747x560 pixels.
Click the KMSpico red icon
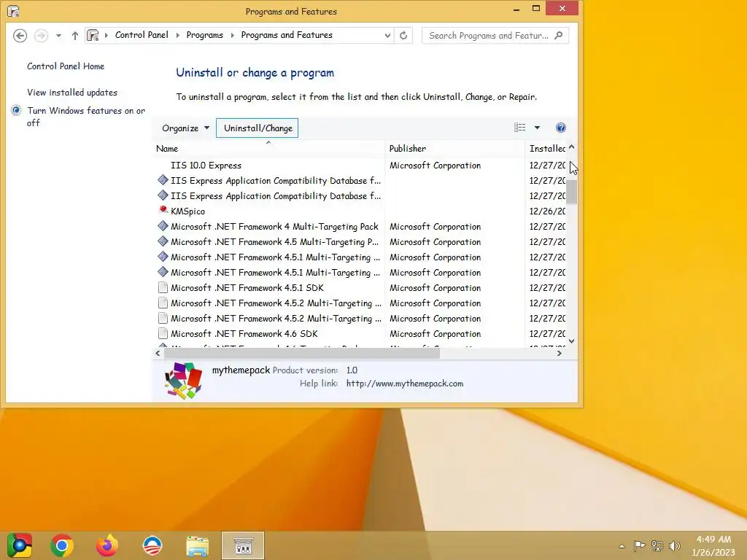[163, 210]
